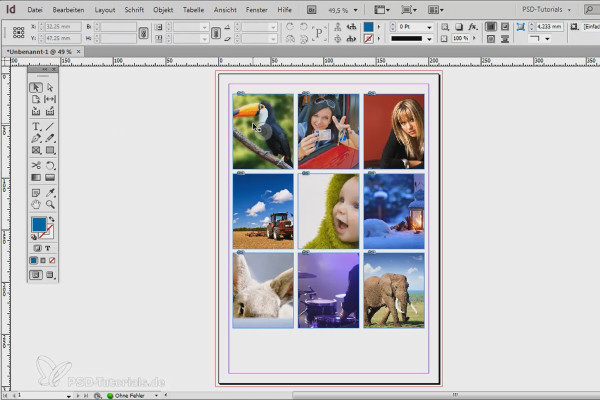Open the Layout menu
The height and width of the screenshot is (400, 600).
pos(105,10)
